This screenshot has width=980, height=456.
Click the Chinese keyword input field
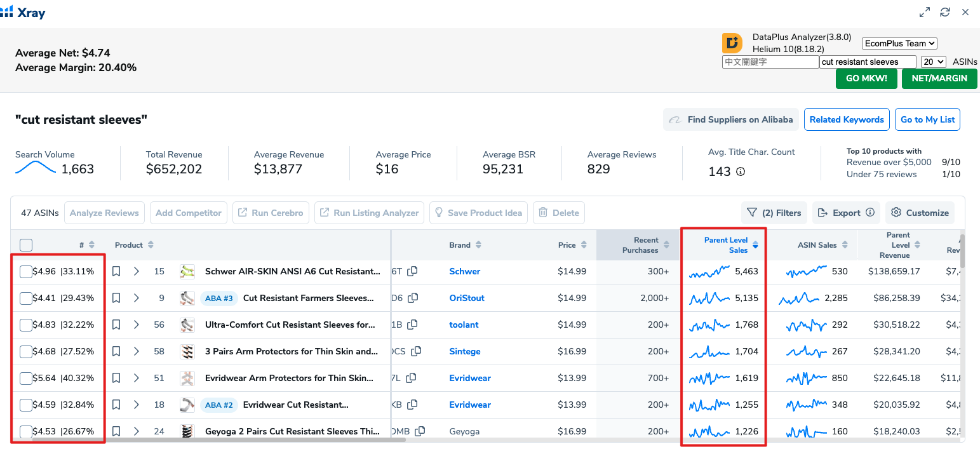pos(770,62)
